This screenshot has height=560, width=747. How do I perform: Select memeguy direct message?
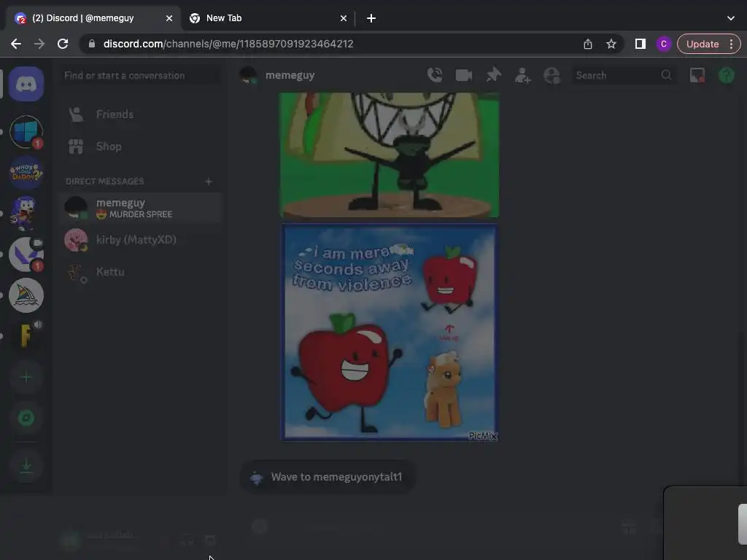point(140,208)
